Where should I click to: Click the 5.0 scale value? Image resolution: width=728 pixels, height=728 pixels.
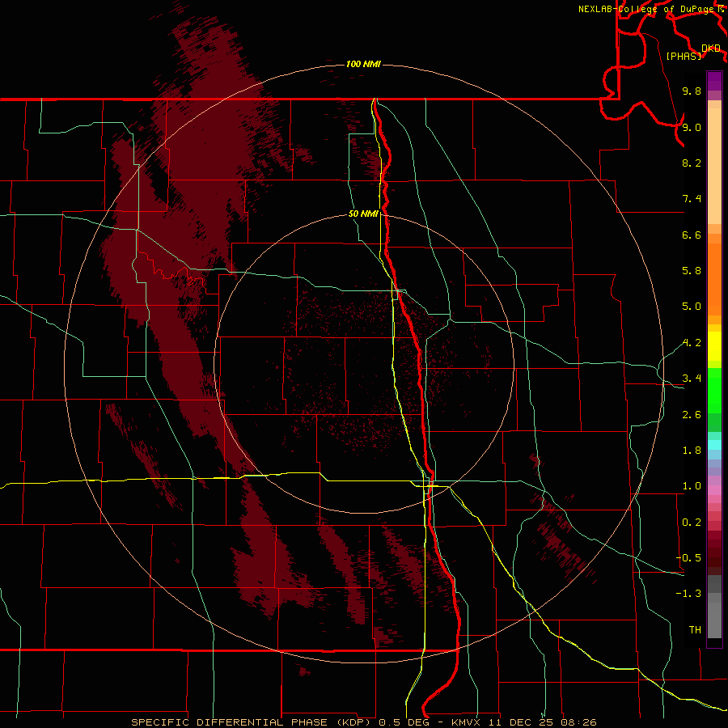coord(692,307)
